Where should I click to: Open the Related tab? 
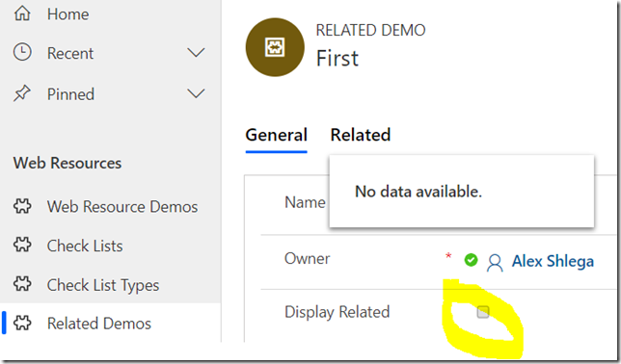(x=361, y=136)
